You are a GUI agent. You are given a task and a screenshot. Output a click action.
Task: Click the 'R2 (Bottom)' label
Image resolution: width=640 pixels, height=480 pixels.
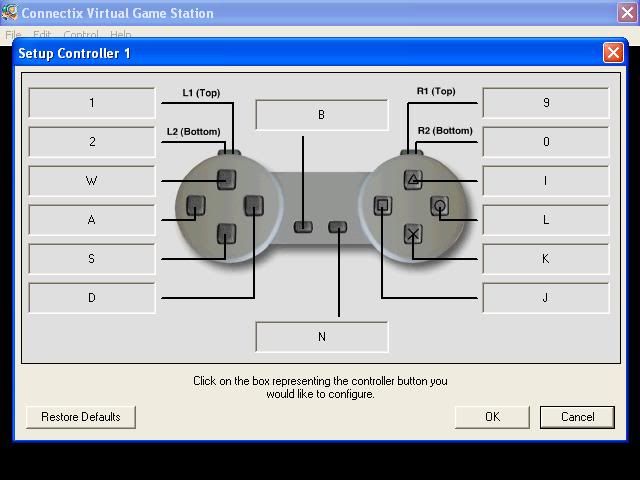[x=445, y=131]
